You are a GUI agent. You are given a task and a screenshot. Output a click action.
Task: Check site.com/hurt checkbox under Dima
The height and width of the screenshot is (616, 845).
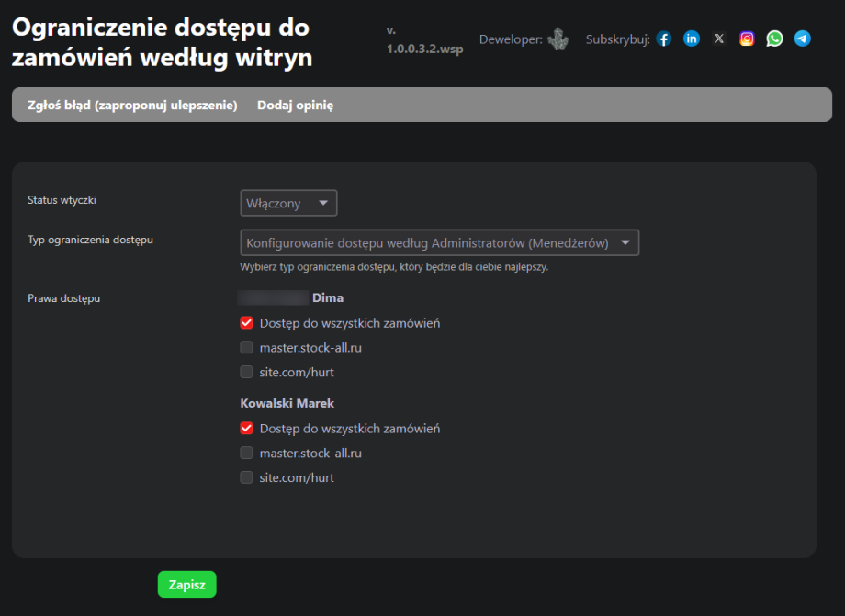coord(246,373)
